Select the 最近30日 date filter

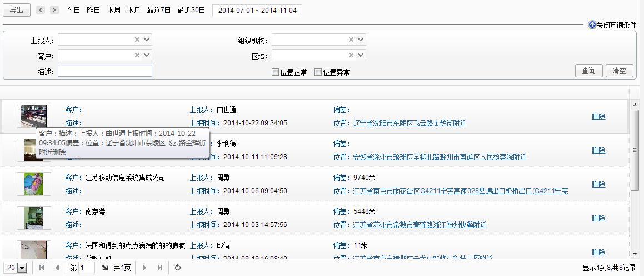191,10
